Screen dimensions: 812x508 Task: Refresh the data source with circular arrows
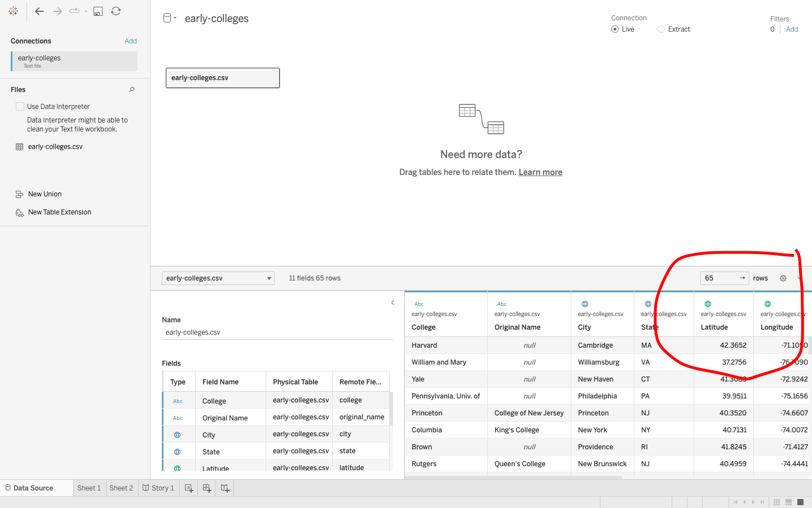(116, 11)
